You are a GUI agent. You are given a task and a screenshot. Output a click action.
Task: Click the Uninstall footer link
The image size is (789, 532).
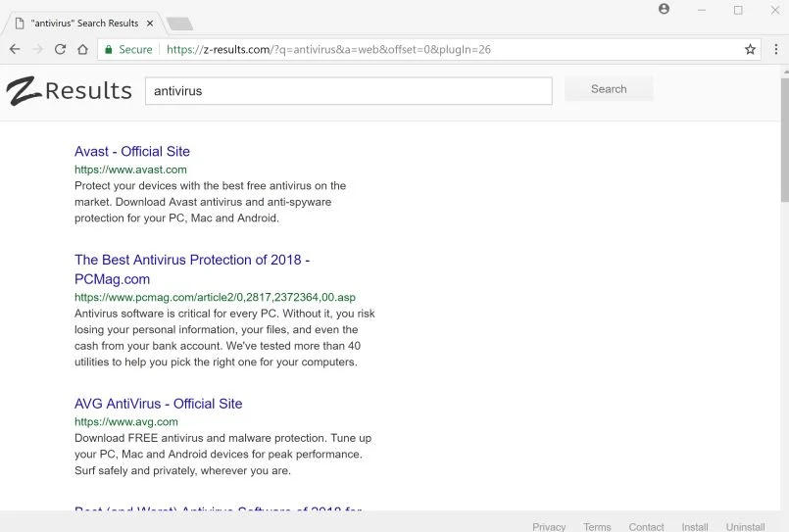(x=745, y=526)
